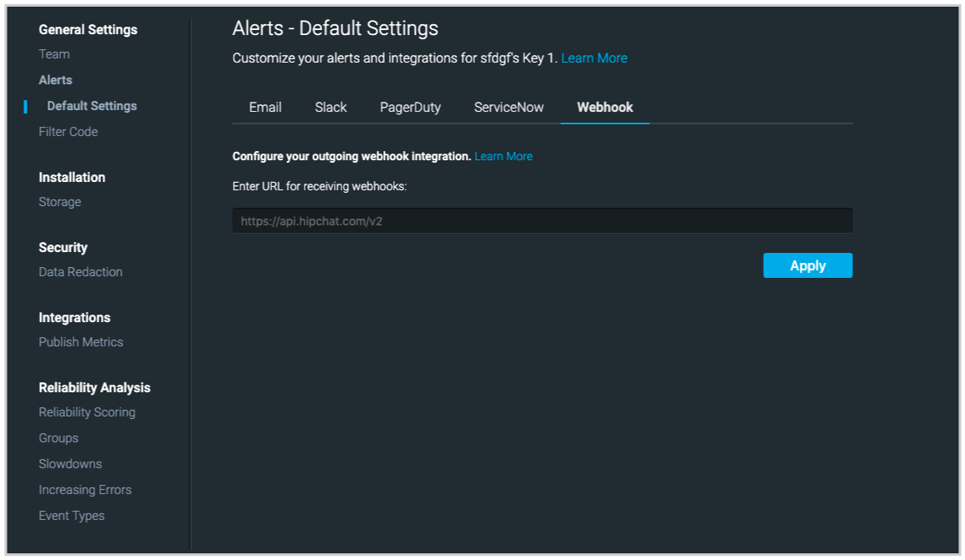Switch to the Email tab
This screenshot has height=560, width=965.
(265, 107)
